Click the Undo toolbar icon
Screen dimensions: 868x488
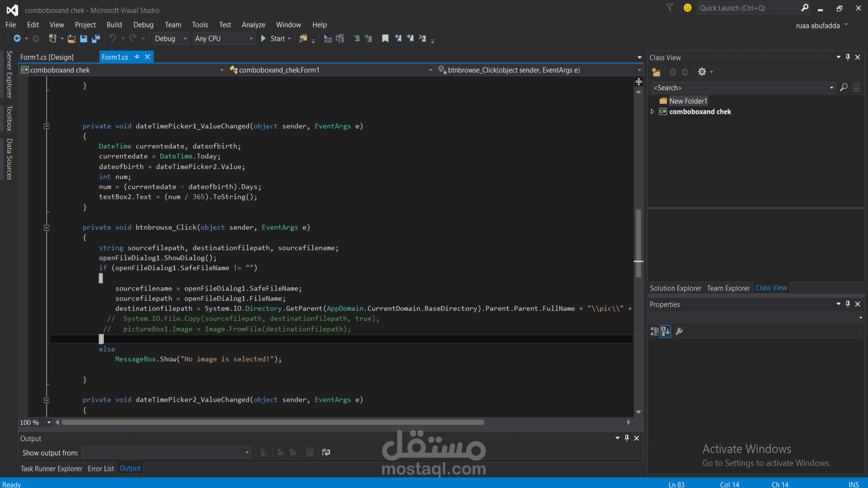[x=113, y=39]
